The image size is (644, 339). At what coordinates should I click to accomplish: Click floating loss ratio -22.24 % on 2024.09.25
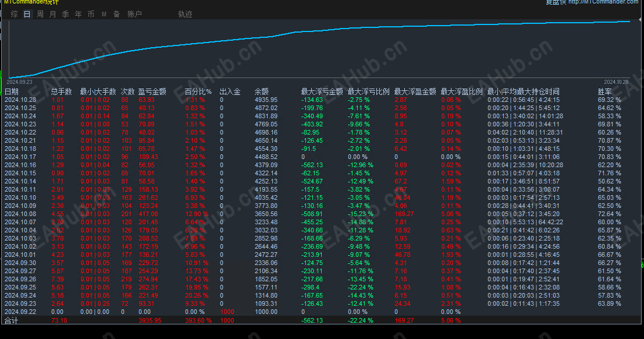[361, 287]
